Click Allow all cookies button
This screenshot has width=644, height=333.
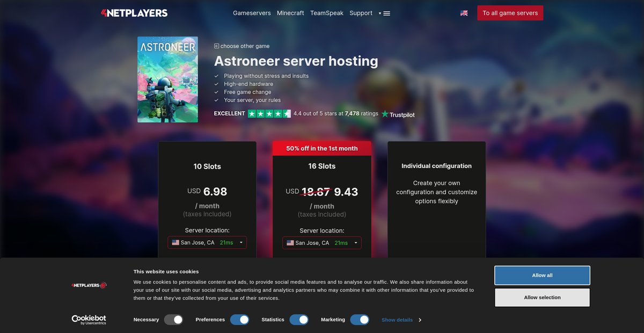[x=542, y=276]
